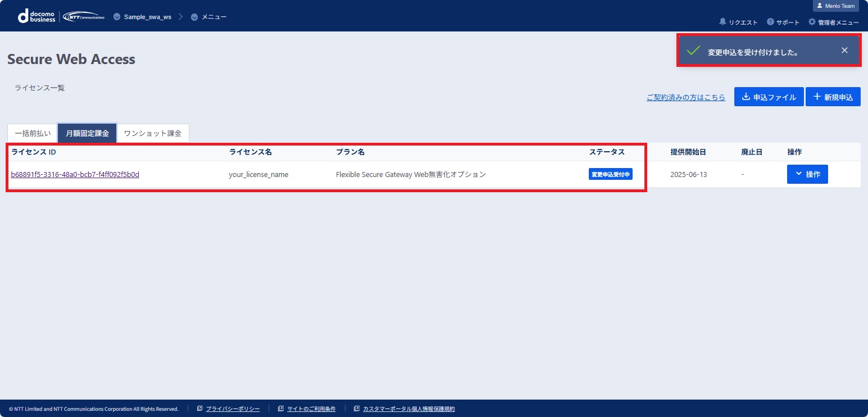Click the NTT Communications logo

point(84,16)
